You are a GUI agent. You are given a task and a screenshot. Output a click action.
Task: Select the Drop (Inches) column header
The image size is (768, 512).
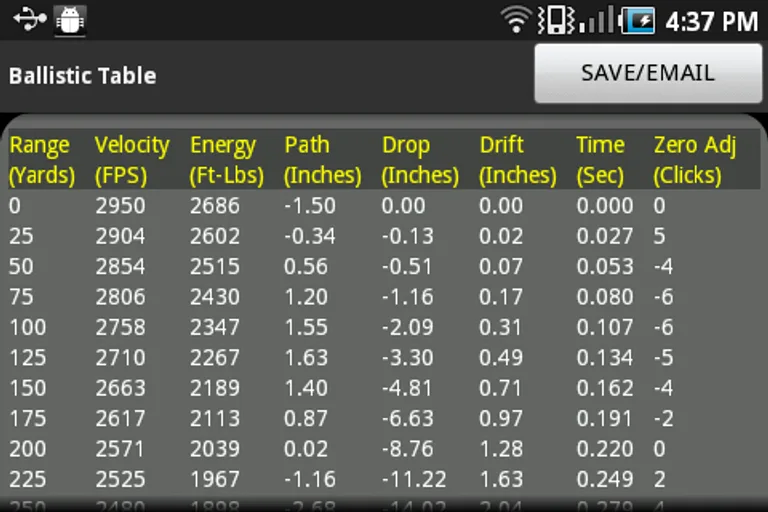tap(420, 160)
